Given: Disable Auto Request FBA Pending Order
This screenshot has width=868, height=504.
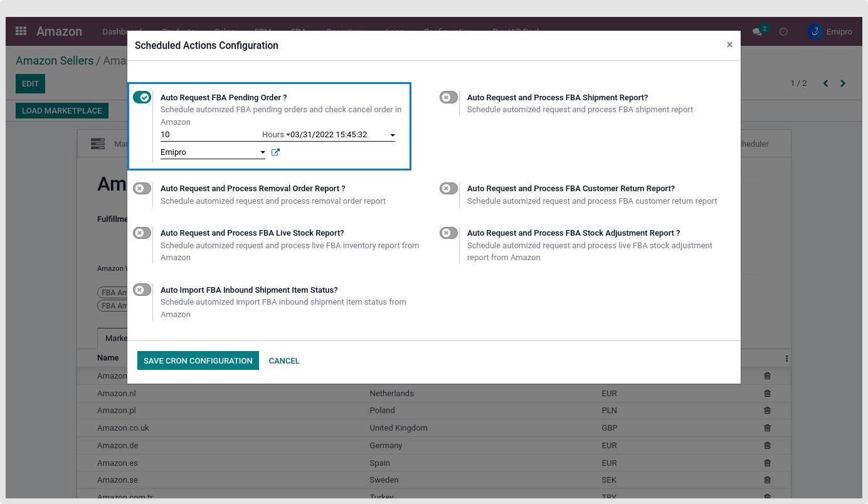Looking at the screenshot, I should coord(142,98).
